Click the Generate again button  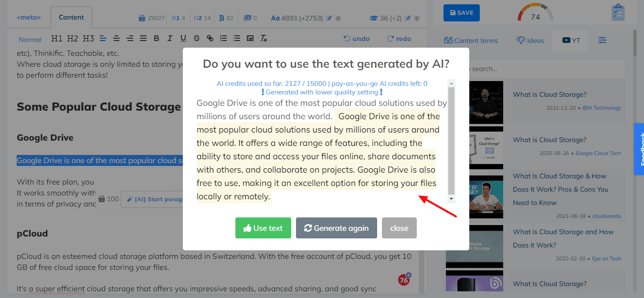click(x=337, y=228)
